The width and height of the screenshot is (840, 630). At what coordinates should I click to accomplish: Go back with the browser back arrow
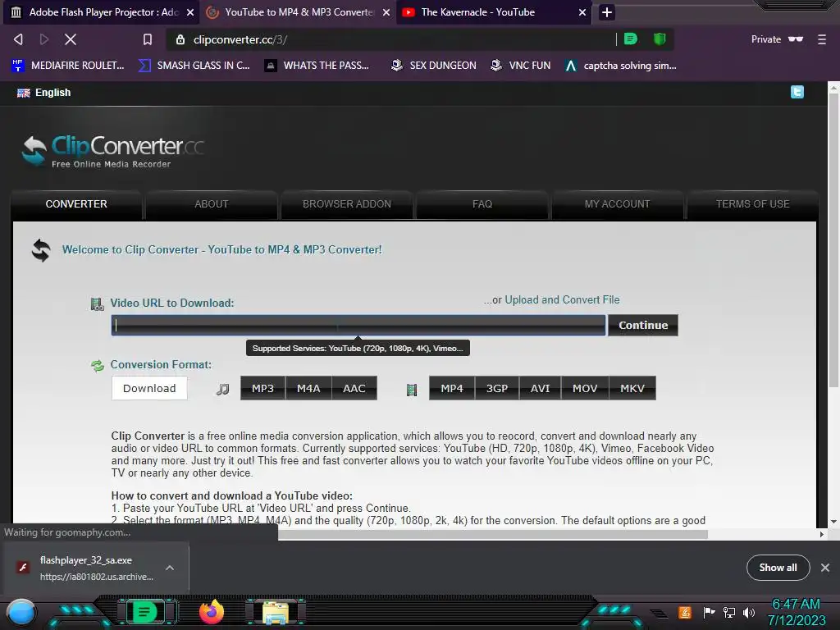[18, 39]
